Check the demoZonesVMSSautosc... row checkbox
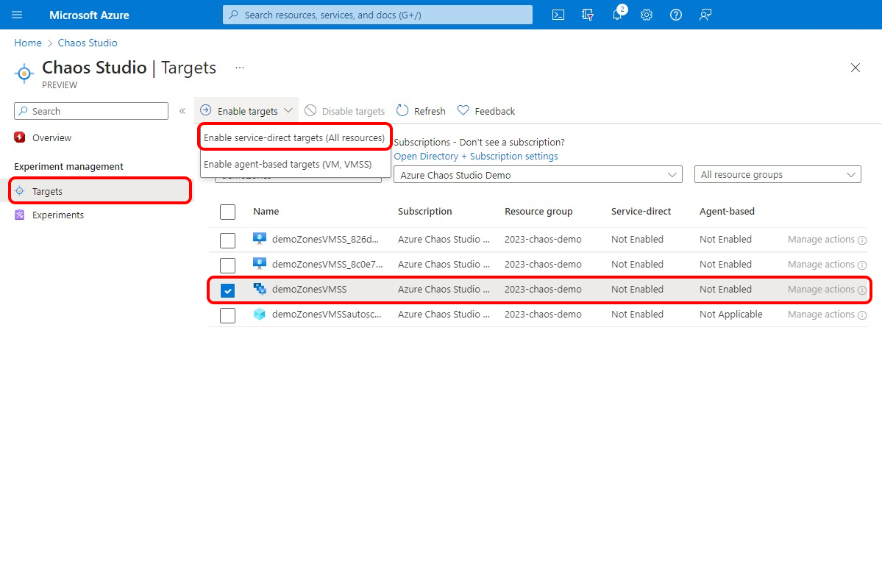This screenshot has width=882, height=588. (228, 315)
